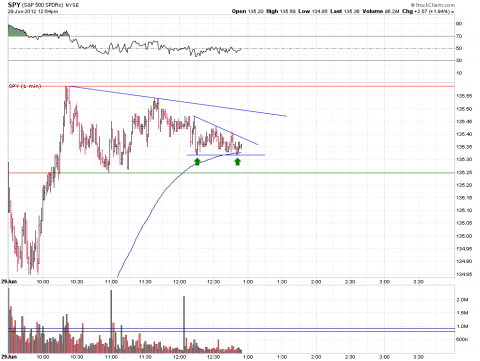
Task: Click the High price value in header
Action: [x=289, y=11]
